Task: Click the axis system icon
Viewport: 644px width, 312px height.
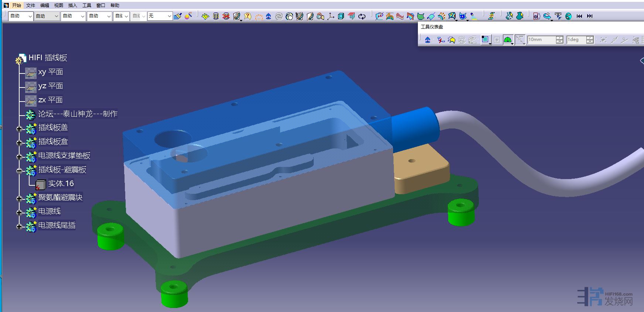Action: tap(331, 16)
